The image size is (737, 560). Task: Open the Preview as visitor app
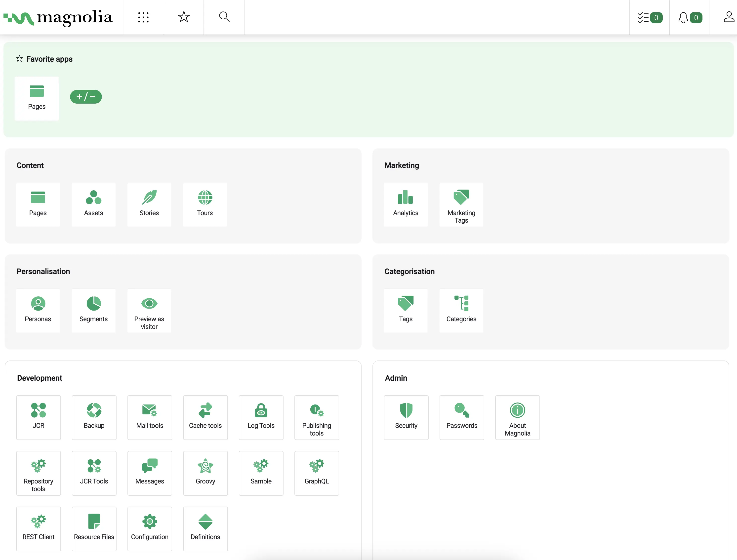149,311
